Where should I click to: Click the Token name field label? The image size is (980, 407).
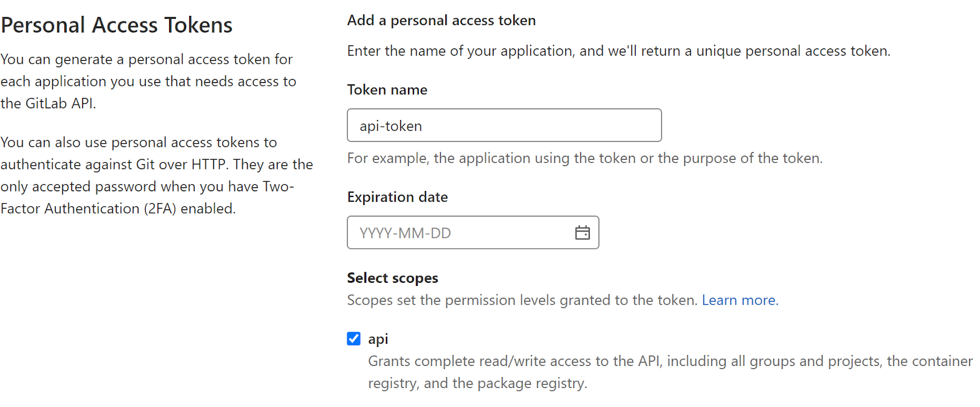[387, 90]
